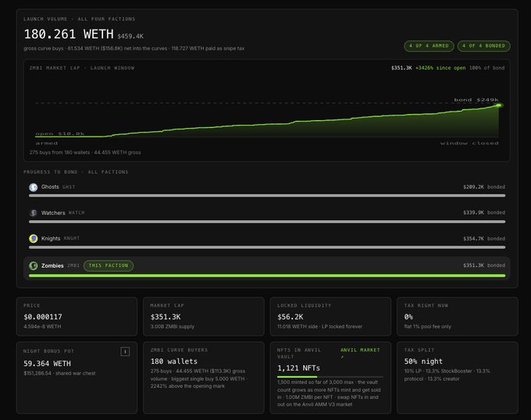
Task: Click the ZMBI MARKET CAP · LAUNCH WINDOW heading
Action: click(x=82, y=68)
